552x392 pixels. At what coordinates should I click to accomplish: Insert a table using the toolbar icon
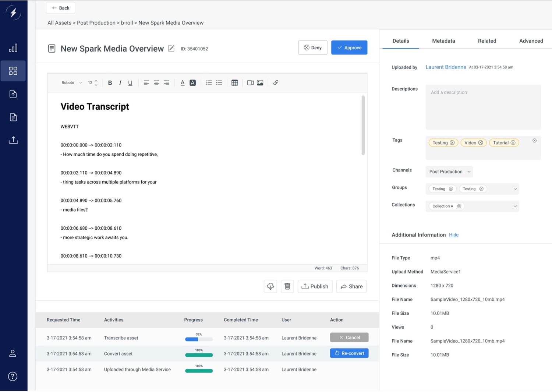(234, 83)
